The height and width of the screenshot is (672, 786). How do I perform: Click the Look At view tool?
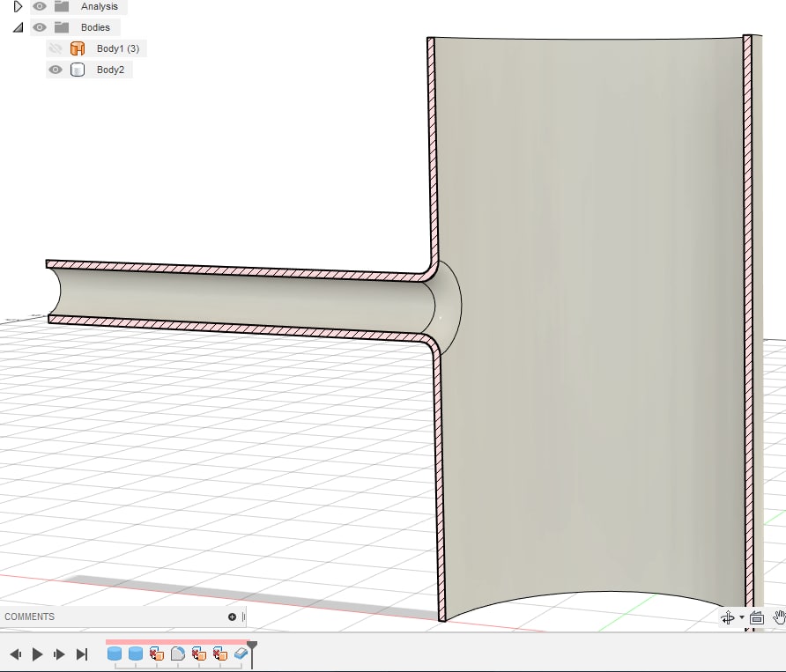pyautogui.click(x=756, y=618)
